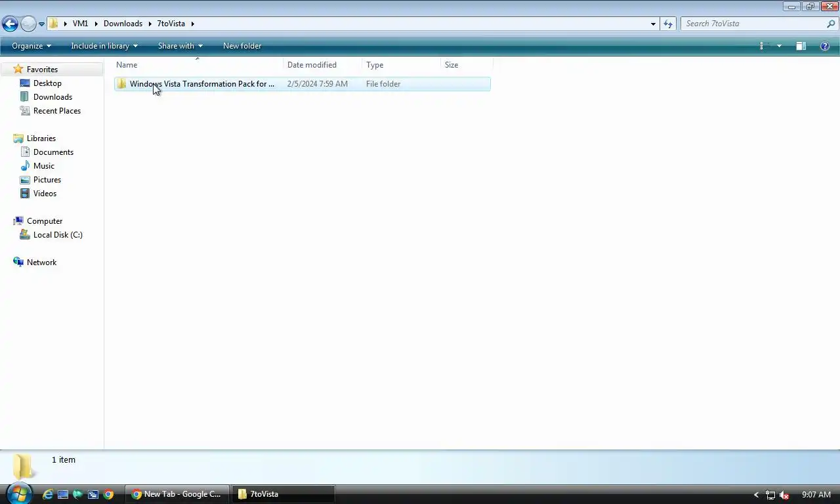Select Downloads in the address breadcrumb

click(123, 24)
